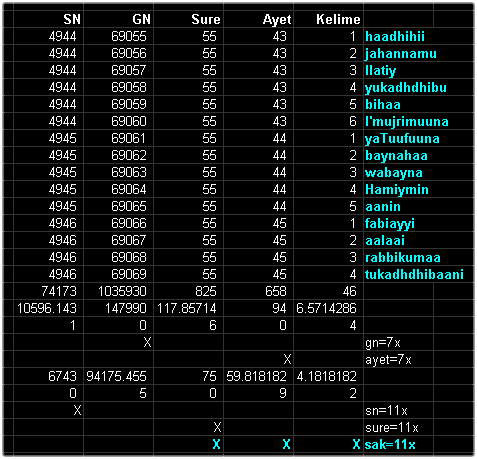Image resolution: width=477 pixels, height=459 pixels.
Task: Select the cyan sak=11x cell
Action: click(398, 444)
